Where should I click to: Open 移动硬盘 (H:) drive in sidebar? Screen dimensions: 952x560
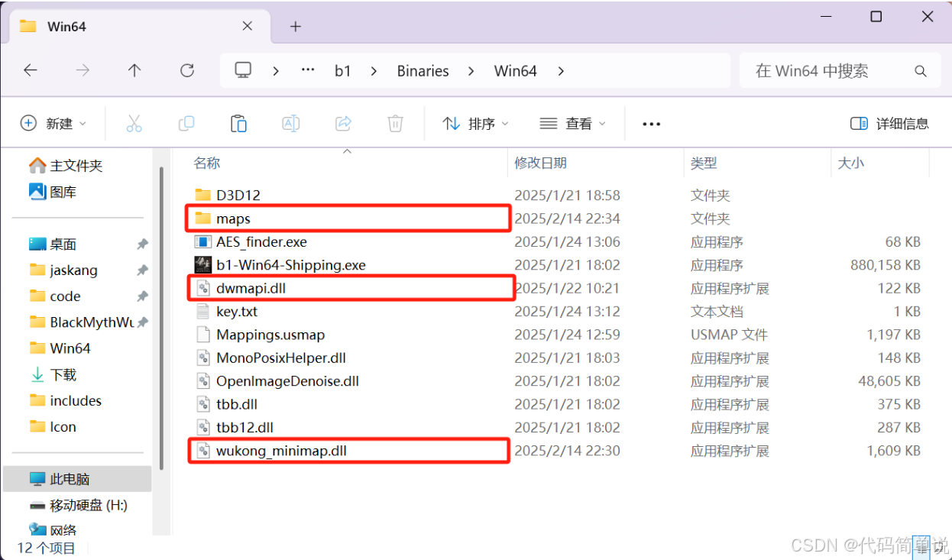(x=80, y=505)
